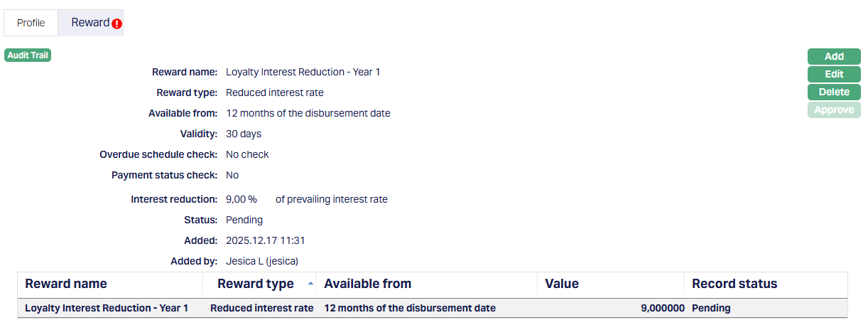
Task: Click the red alert icon on Reward tab
Action: (117, 23)
